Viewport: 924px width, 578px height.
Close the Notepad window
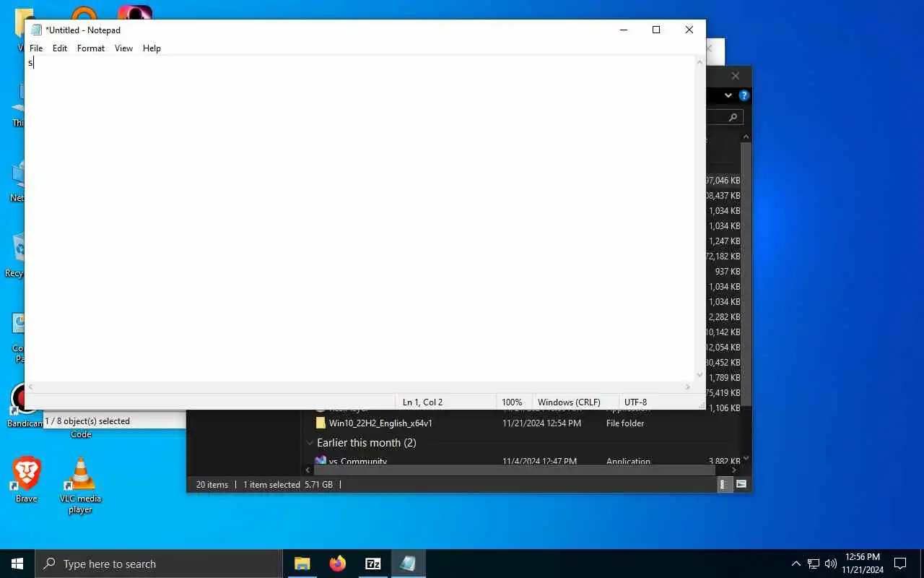(689, 30)
